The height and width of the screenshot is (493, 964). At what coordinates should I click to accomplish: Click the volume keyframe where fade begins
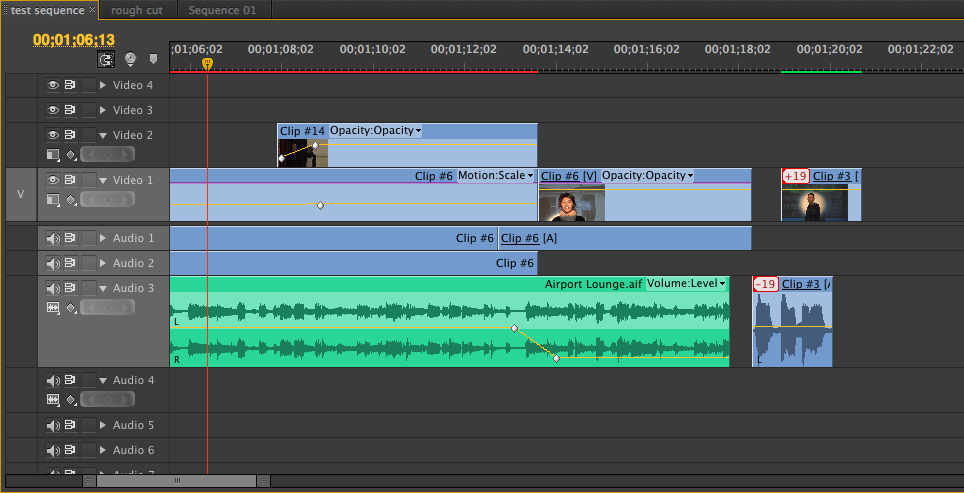coord(515,328)
